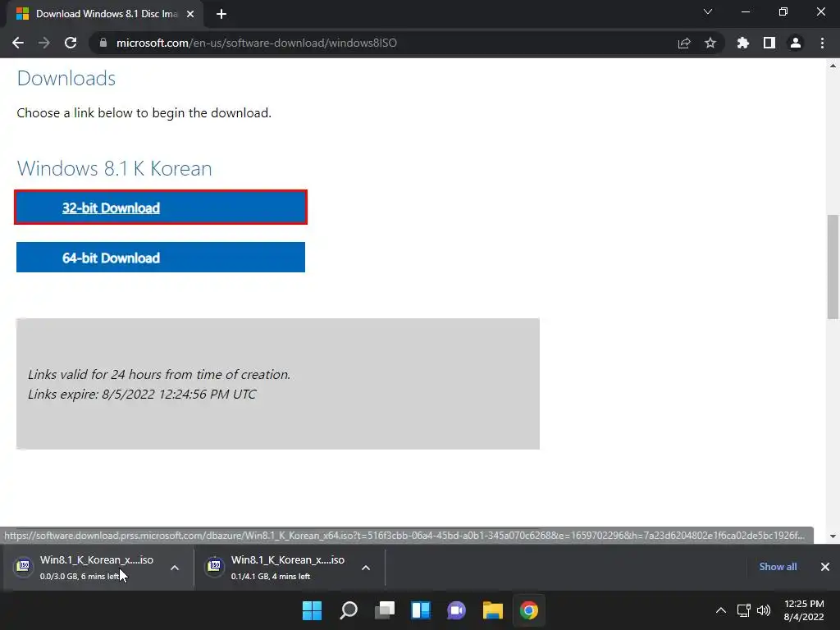Click the scrollbar down arrow

[833, 536]
